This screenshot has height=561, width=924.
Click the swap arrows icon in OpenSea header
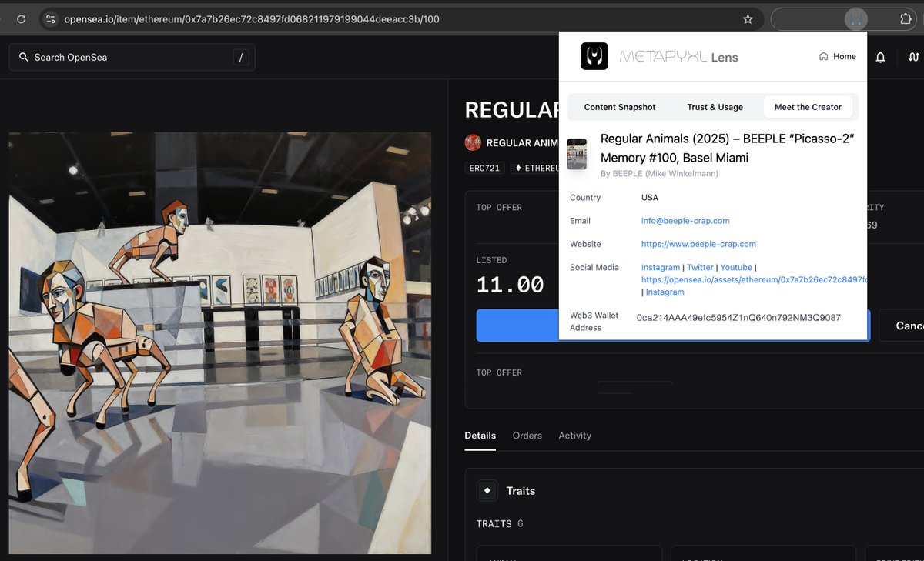914,57
